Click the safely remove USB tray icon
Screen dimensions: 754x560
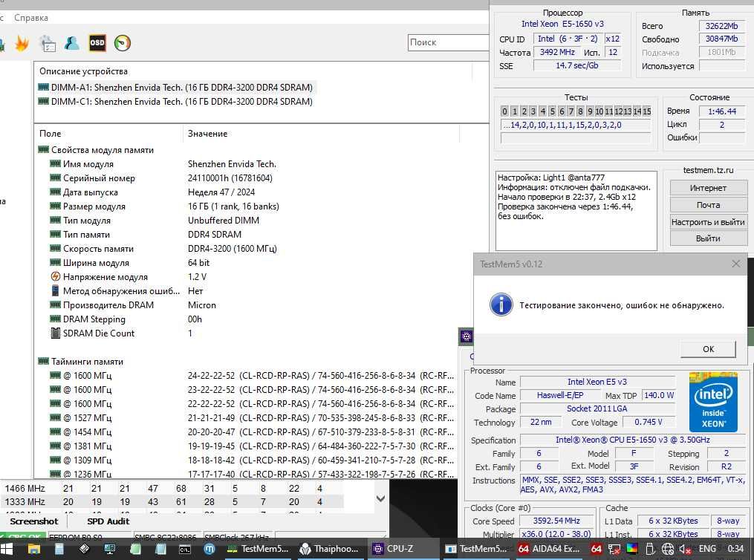point(650,549)
